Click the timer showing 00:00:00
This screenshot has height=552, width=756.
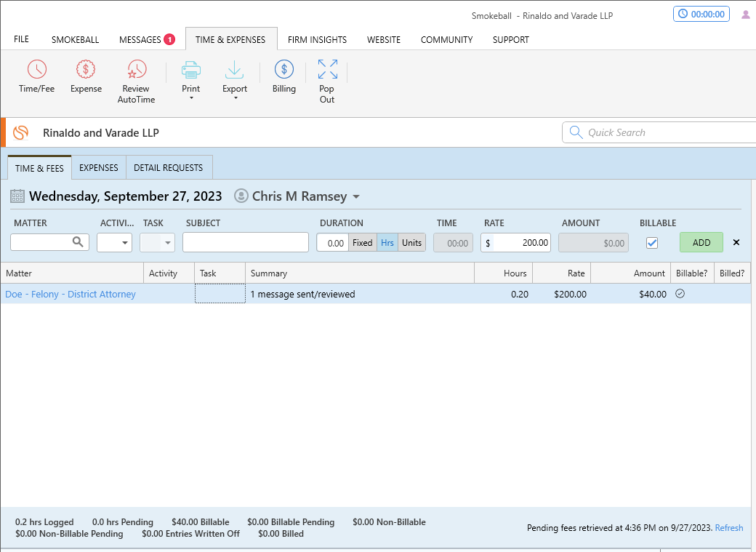[701, 14]
